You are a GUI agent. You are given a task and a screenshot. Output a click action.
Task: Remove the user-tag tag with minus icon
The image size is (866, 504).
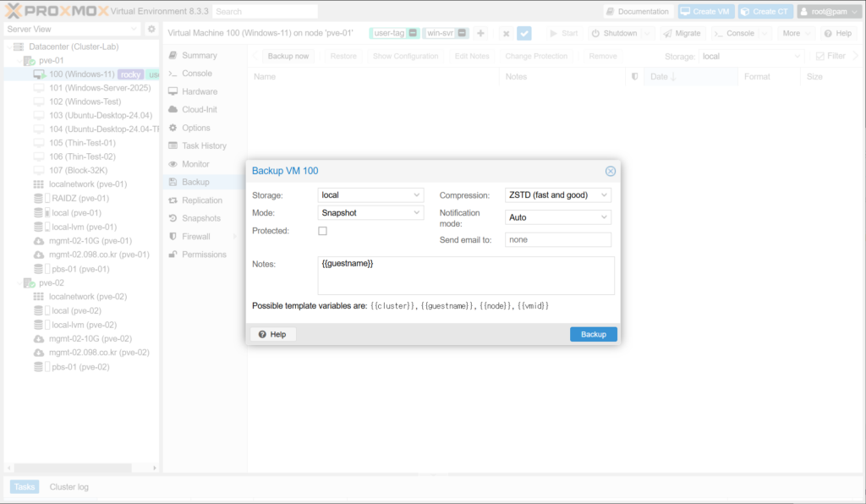click(413, 33)
